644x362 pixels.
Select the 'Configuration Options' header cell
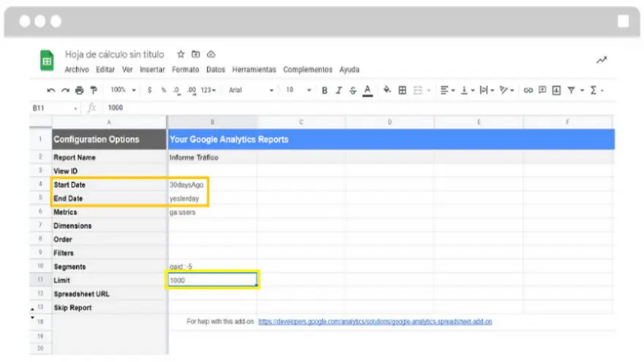109,139
